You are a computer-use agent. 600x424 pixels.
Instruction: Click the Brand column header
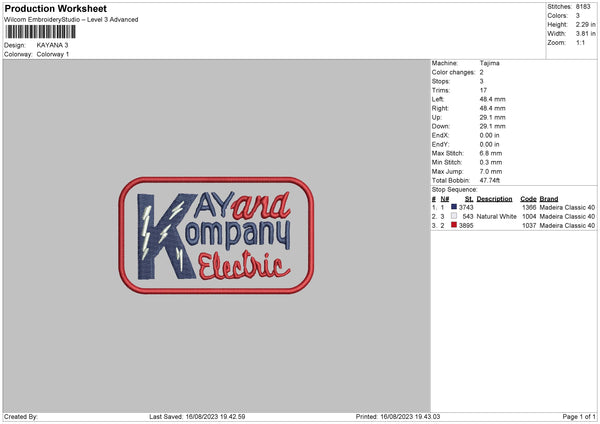tap(549, 199)
